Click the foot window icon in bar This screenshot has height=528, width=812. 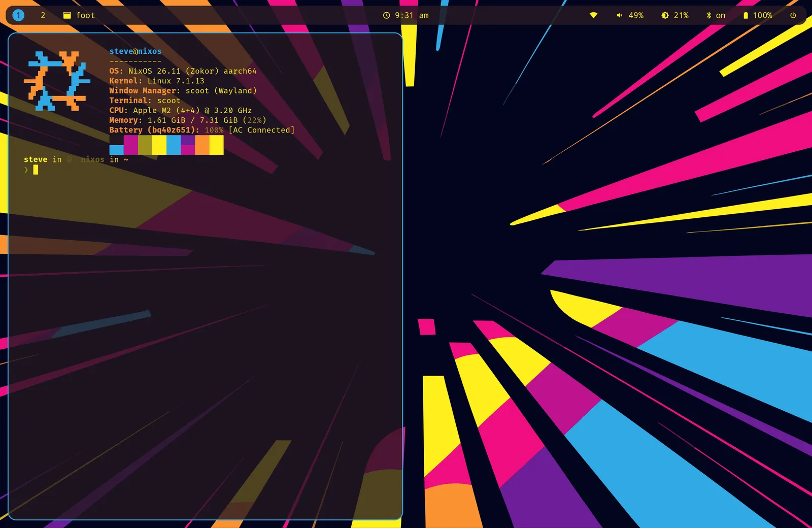pyautogui.click(x=67, y=15)
